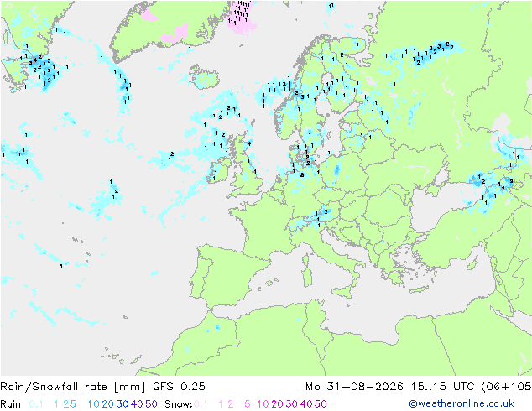
Task: Select the snow 10 legend value
Action: pyautogui.click(x=263, y=404)
